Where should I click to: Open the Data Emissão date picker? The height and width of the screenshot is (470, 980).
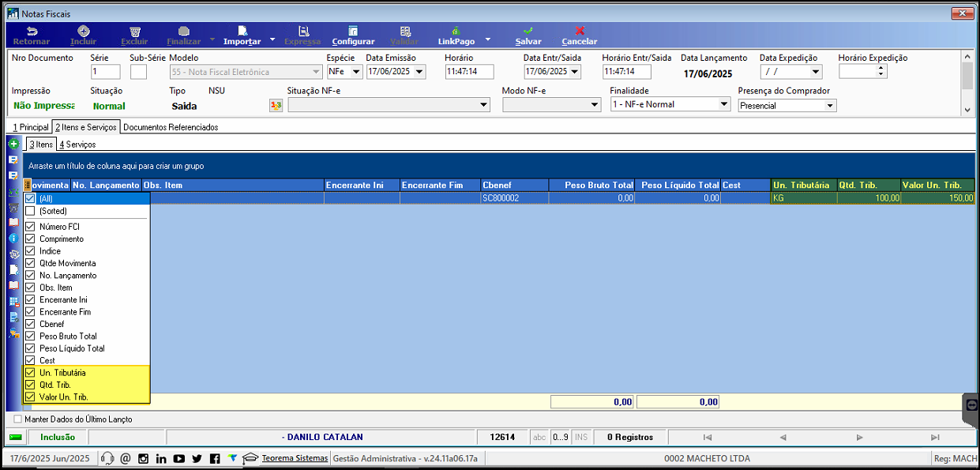coord(419,72)
